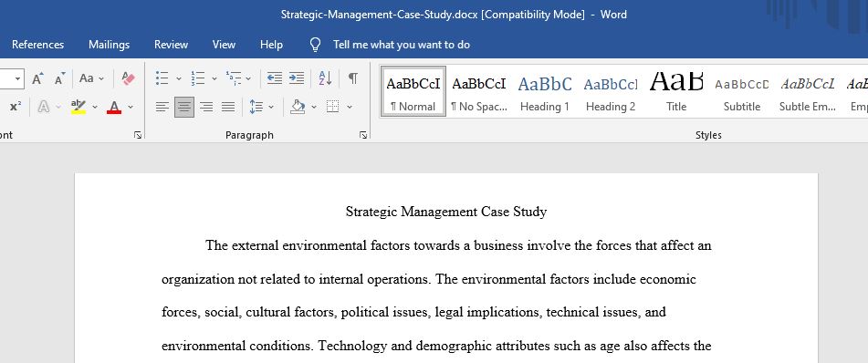Clear all formatting with the eraser icon
This screenshot has width=868, height=363.
click(129, 78)
